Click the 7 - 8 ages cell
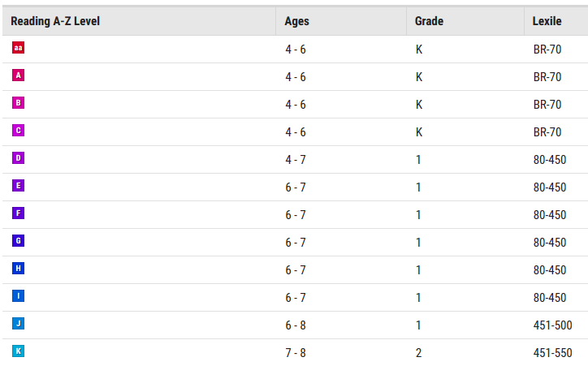This screenshot has height=366, width=588. (296, 353)
